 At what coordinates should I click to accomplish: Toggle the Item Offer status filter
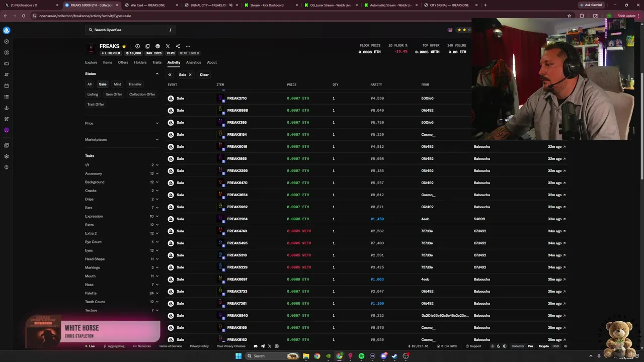tap(114, 94)
